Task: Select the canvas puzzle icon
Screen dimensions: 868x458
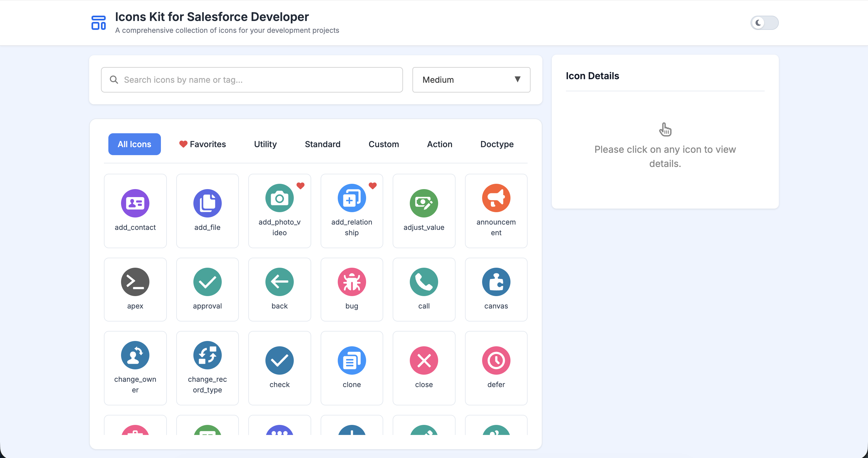Action: (496, 282)
